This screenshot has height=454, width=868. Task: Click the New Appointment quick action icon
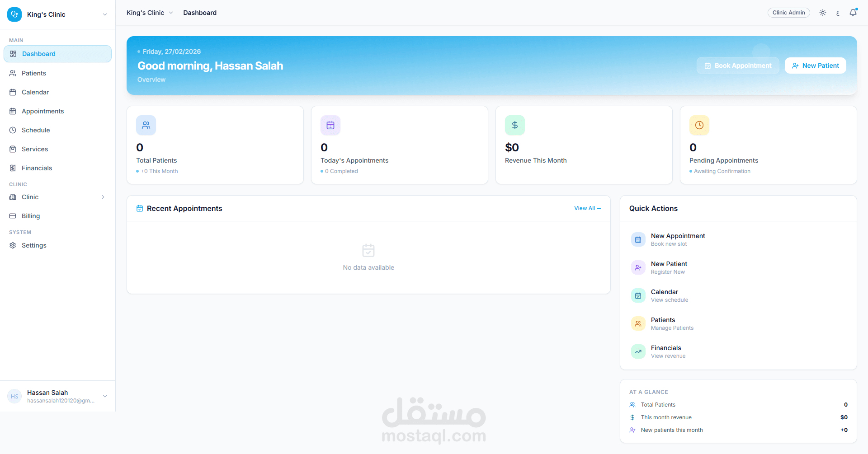pos(638,239)
